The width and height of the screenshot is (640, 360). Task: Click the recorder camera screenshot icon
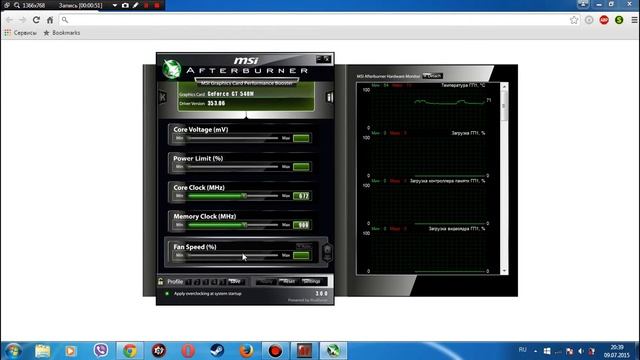pos(125,5)
